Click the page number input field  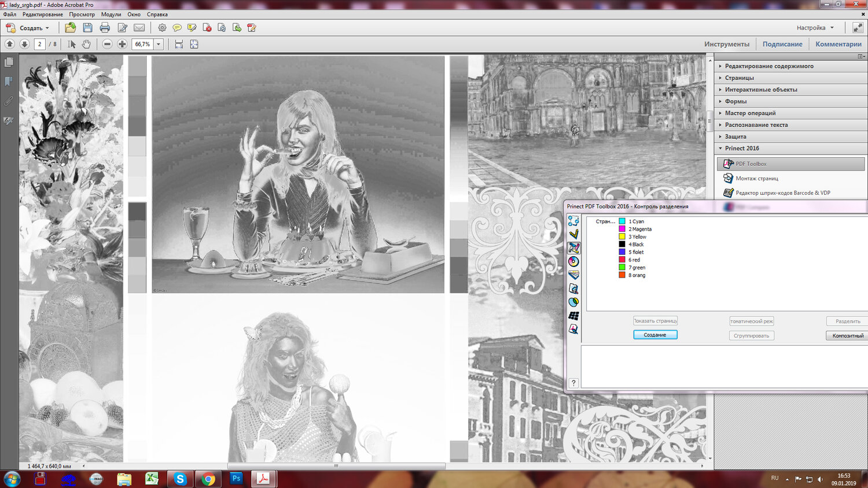(x=39, y=44)
